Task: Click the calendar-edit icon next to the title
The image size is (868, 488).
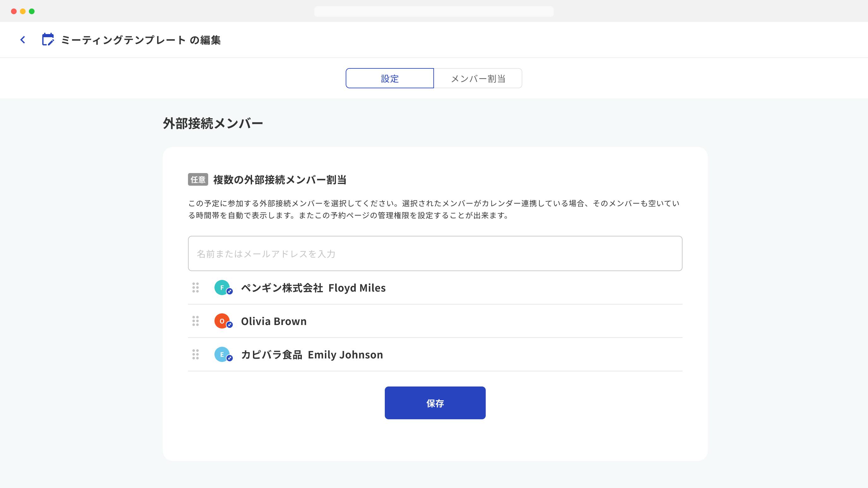Action: 48,39
